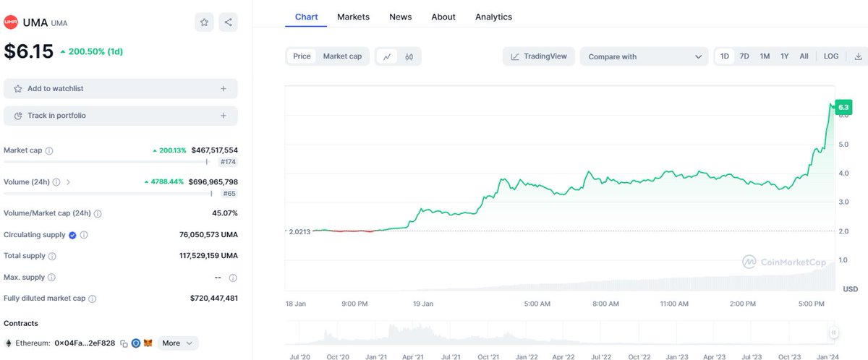Select the Market cap chart toggle
The height and width of the screenshot is (360, 868).
pos(342,56)
